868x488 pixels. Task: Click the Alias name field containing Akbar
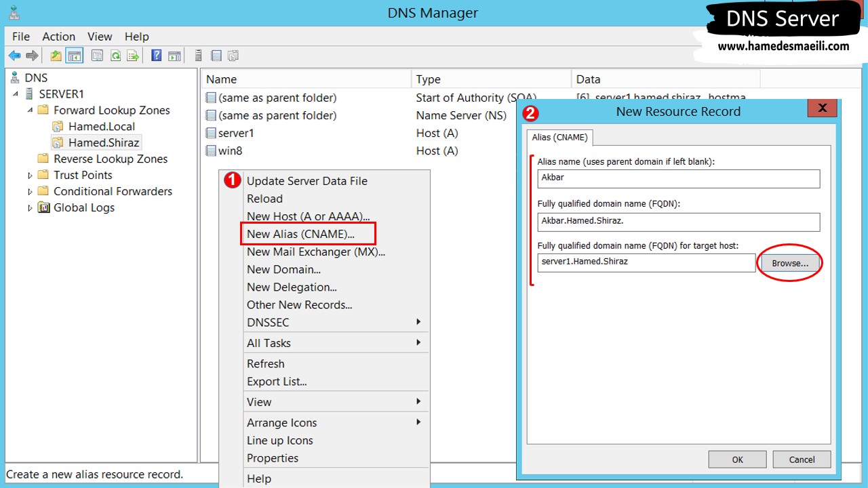point(678,178)
